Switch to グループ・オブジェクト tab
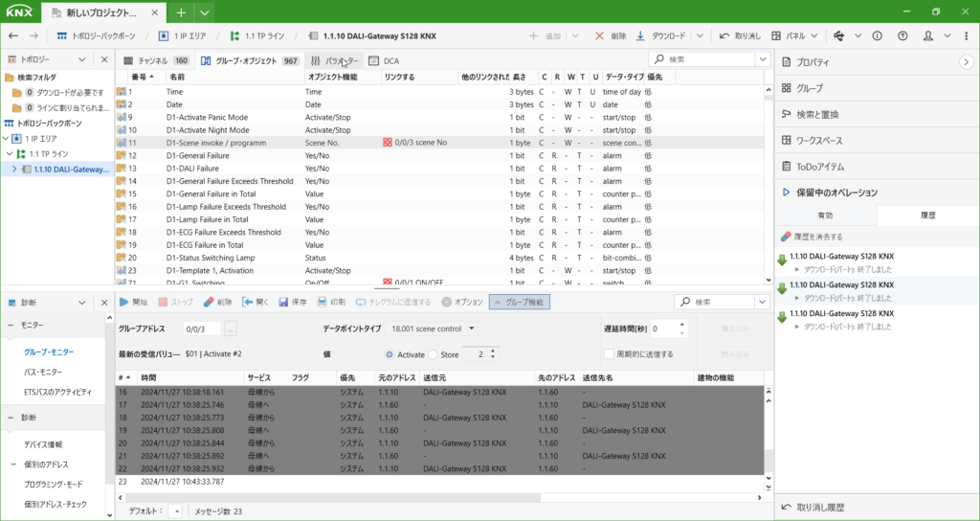The height and width of the screenshot is (521, 980). pos(250,60)
